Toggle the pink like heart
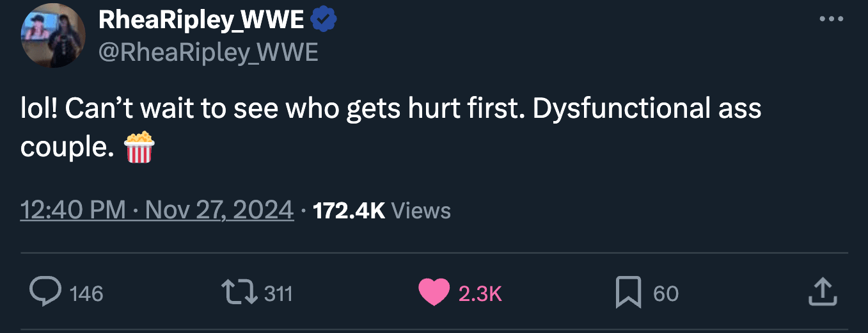 (434, 293)
